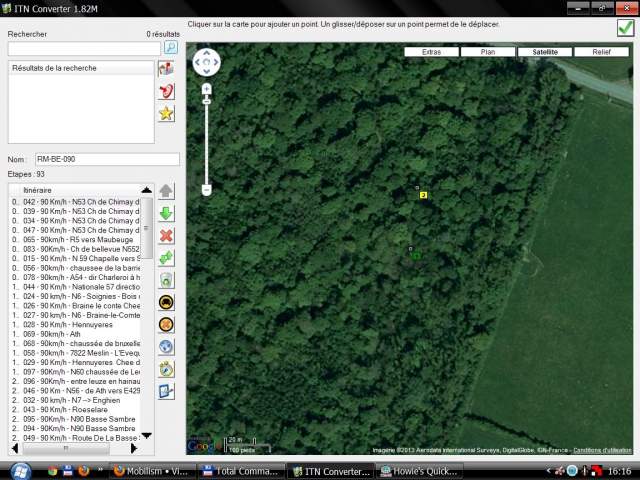The height and width of the screenshot is (480, 640).
Task: Click the globe icon in side toolbar
Action: [x=166, y=346]
